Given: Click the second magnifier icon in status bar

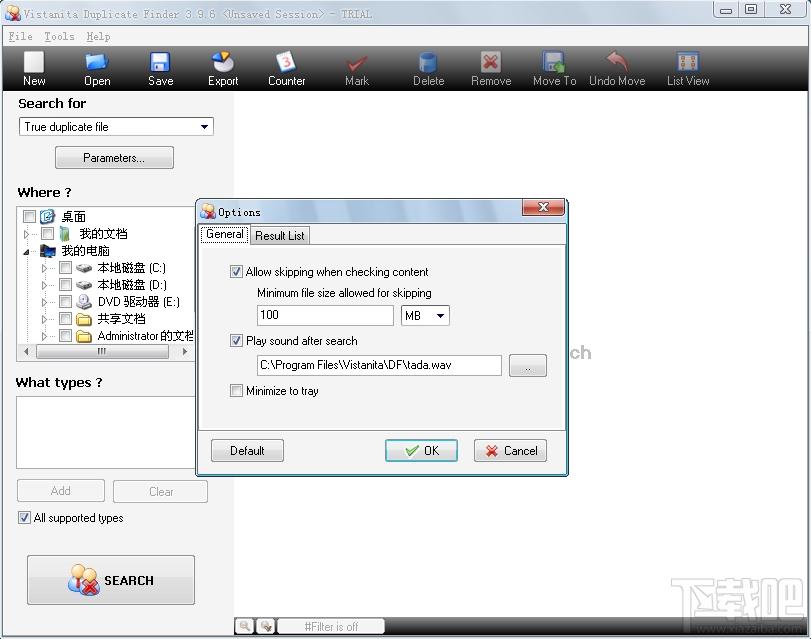Looking at the screenshot, I should pyautogui.click(x=266, y=626).
